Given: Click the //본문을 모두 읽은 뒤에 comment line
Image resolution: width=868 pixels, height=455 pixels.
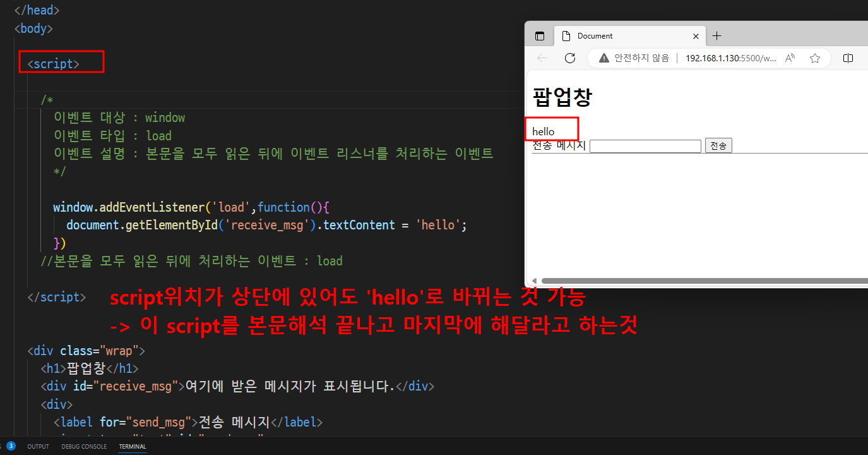Looking at the screenshot, I should [191, 261].
